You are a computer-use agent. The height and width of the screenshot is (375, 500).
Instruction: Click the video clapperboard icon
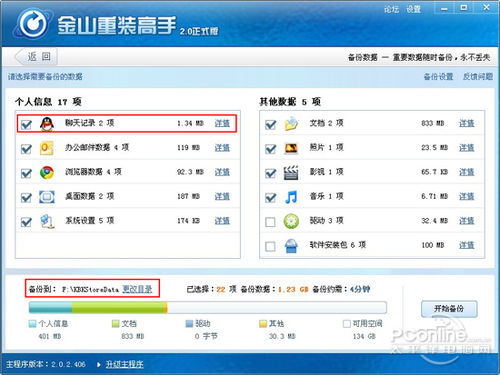coord(291,172)
